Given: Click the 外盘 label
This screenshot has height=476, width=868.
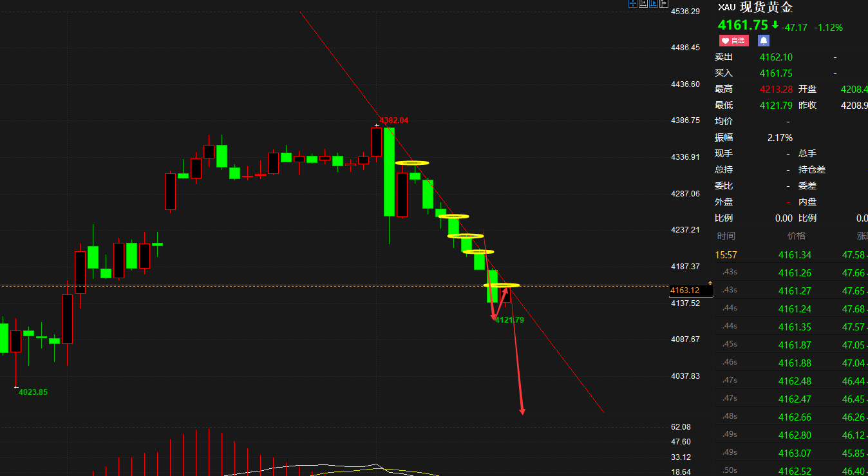Looking at the screenshot, I should [x=724, y=202].
